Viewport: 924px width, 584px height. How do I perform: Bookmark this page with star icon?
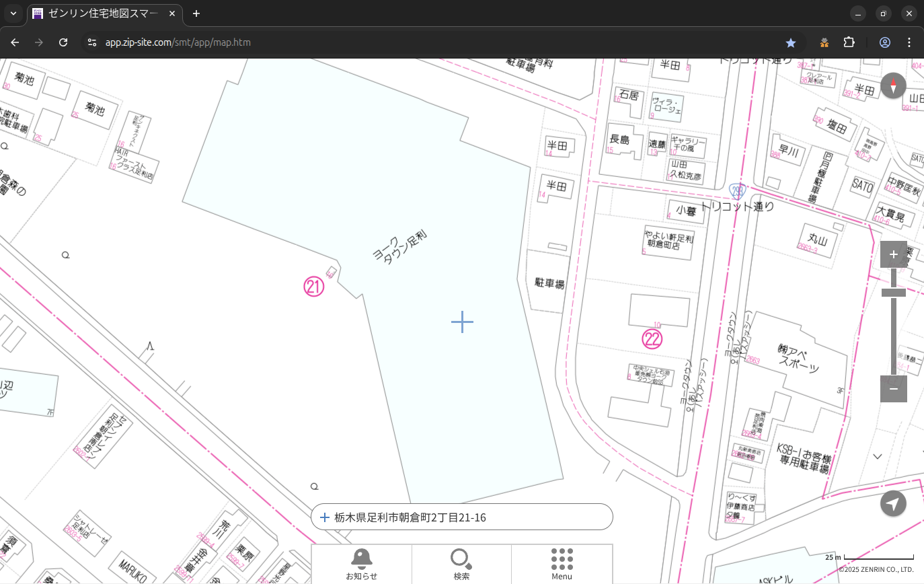[791, 42]
